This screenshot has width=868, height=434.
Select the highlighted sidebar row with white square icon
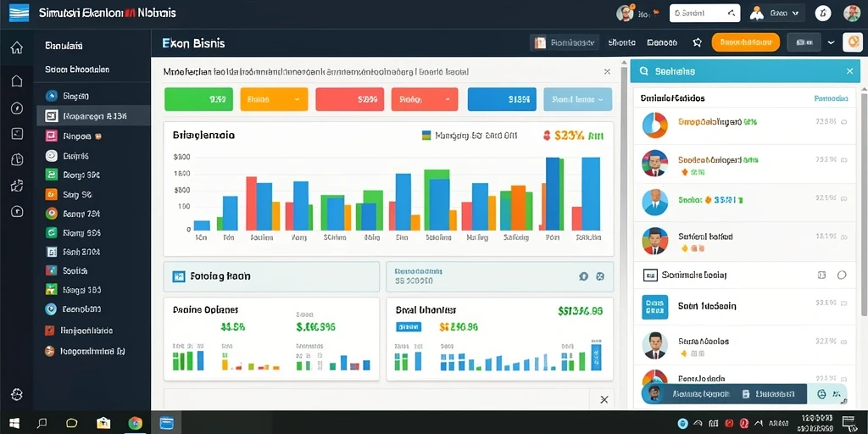[93, 115]
